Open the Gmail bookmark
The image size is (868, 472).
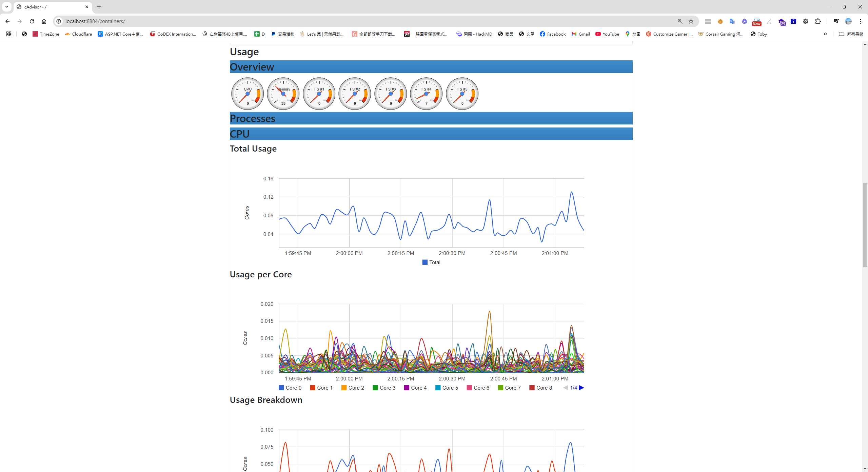point(580,34)
